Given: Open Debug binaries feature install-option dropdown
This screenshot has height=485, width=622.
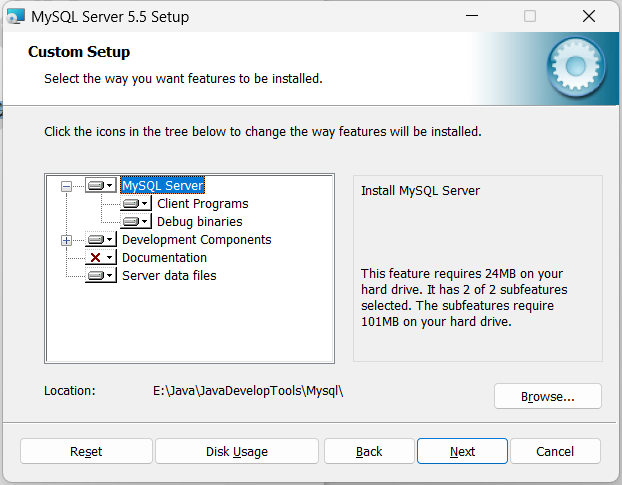Looking at the screenshot, I should point(136,221).
